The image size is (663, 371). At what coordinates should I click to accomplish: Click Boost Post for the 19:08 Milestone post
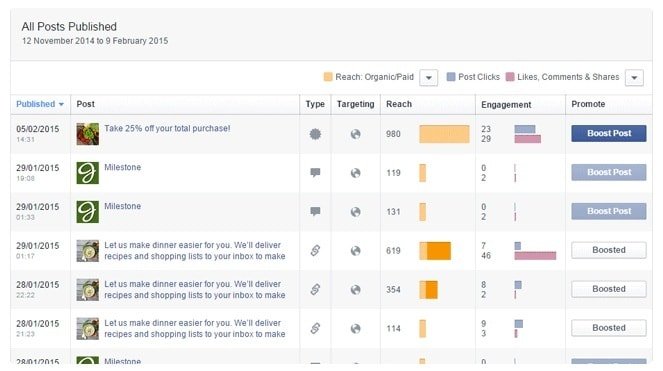pos(608,172)
